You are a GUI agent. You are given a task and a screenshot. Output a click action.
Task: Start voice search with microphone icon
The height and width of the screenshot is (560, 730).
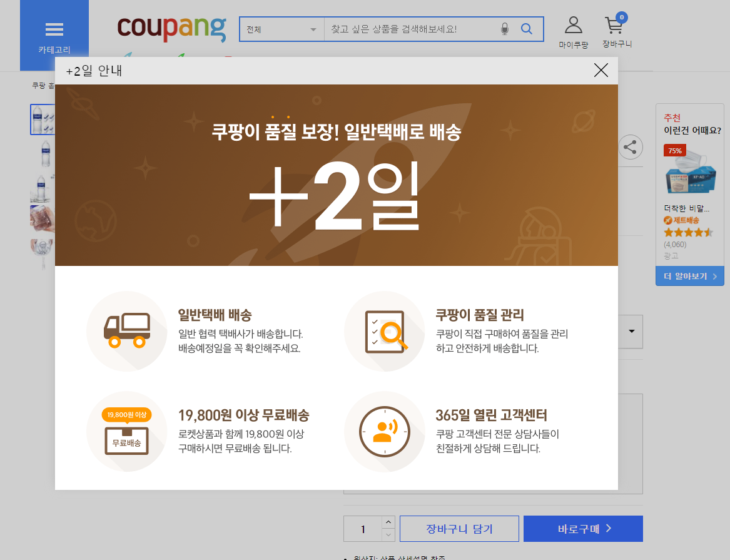point(505,29)
